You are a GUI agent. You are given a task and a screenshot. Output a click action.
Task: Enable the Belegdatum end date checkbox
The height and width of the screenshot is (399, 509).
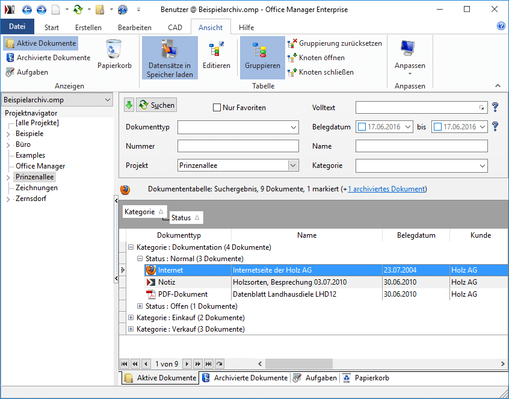(x=438, y=127)
